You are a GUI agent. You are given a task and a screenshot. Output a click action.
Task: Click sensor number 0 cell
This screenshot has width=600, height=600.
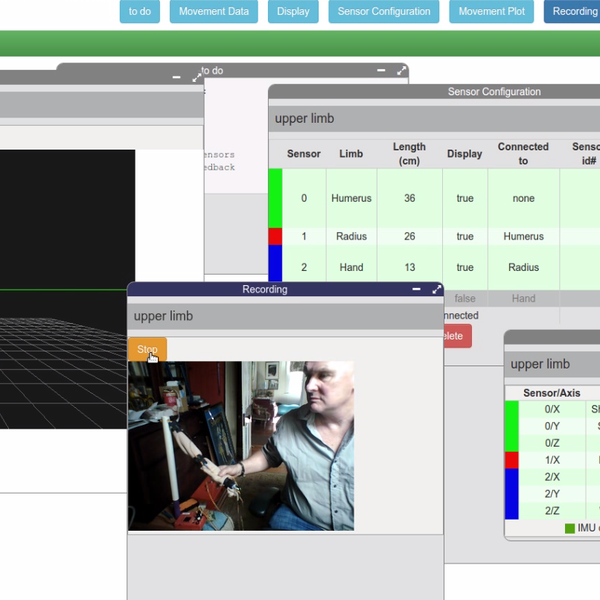pyautogui.click(x=304, y=198)
